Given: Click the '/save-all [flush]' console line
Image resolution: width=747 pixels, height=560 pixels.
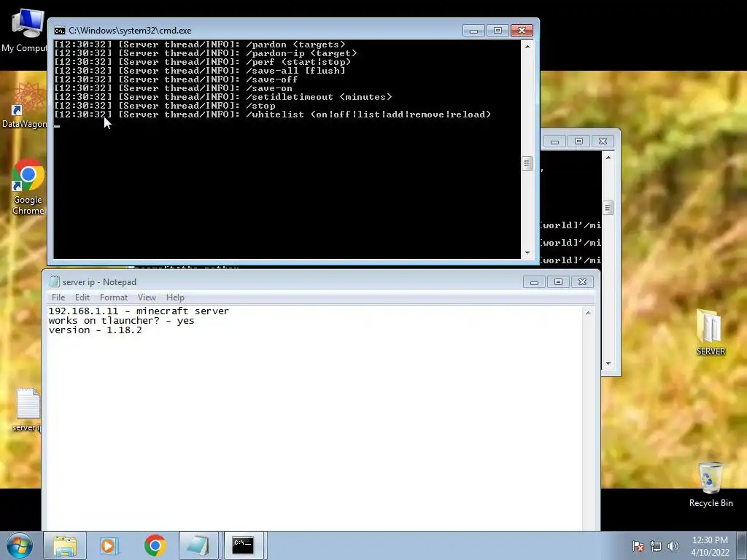Looking at the screenshot, I should tap(200, 71).
